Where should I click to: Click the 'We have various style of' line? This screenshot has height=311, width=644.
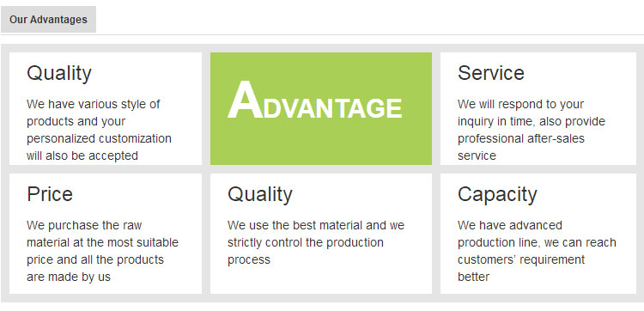point(94,104)
